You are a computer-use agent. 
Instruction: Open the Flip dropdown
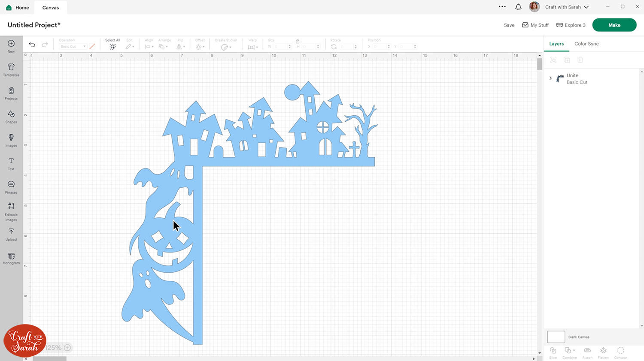coord(181,47)
